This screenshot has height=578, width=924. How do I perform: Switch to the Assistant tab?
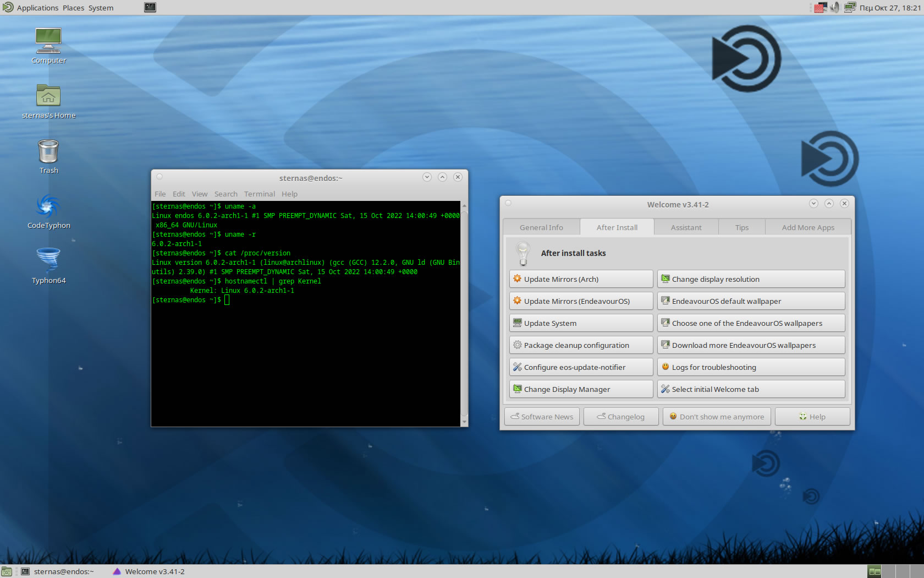[x=686, y=227]
